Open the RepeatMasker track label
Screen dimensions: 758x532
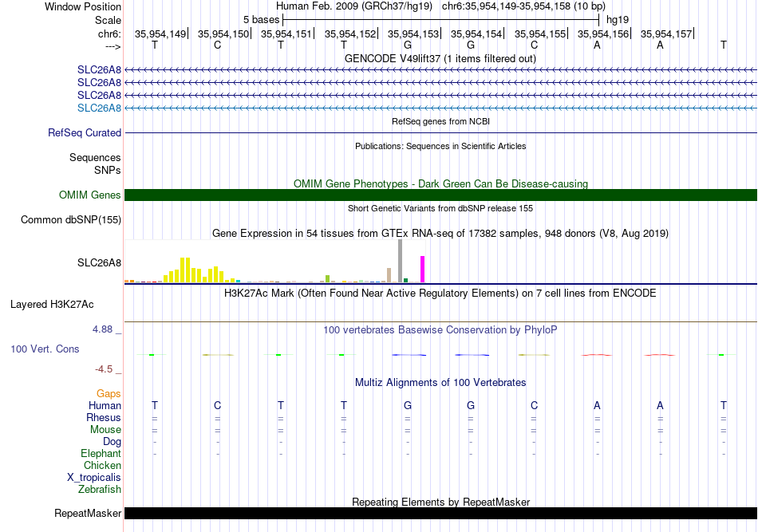88,513
